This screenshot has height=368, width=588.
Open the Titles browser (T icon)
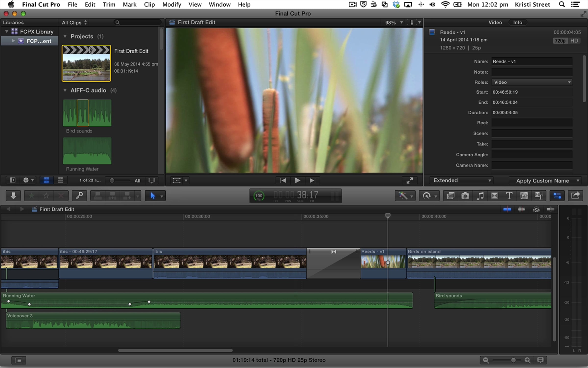tap(509, 196)
